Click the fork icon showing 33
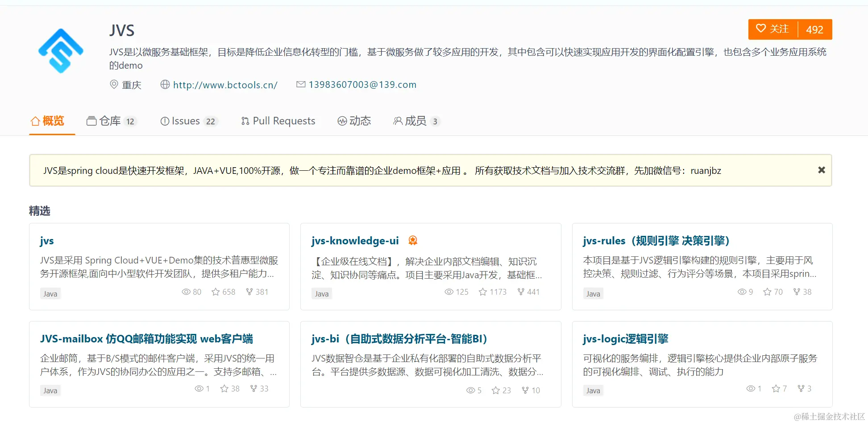Image resolution: width=868 pixels, height=424 pixels. [x=253, y=389]
